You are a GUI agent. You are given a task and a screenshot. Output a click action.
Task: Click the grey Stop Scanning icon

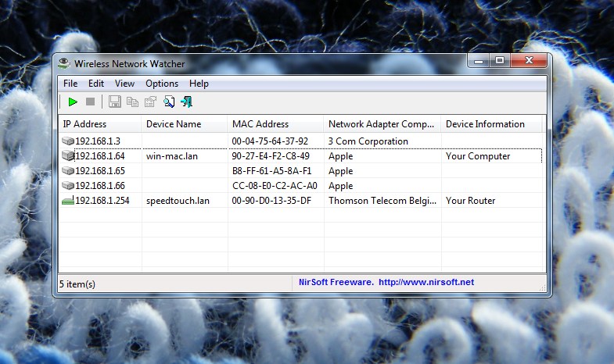point(91,102)
